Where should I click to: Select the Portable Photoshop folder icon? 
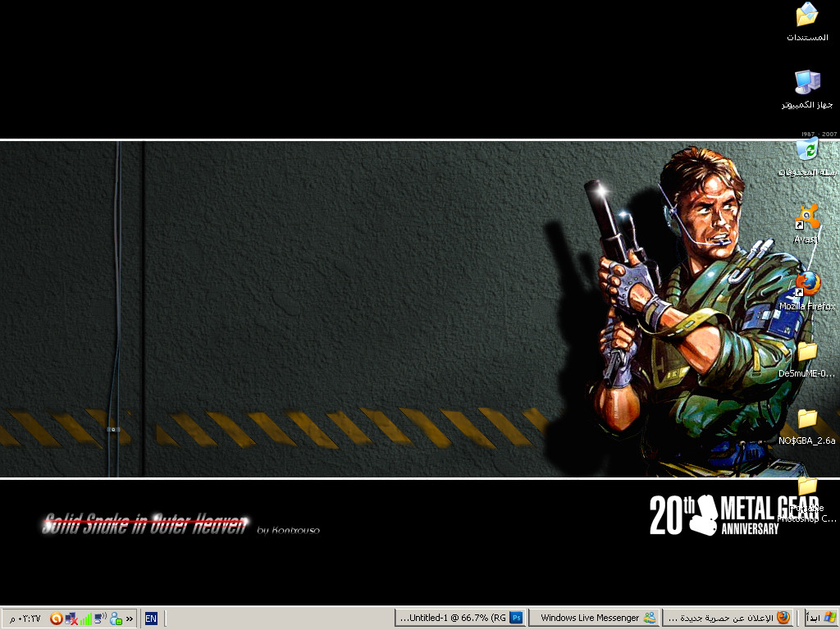pos(807,501)
